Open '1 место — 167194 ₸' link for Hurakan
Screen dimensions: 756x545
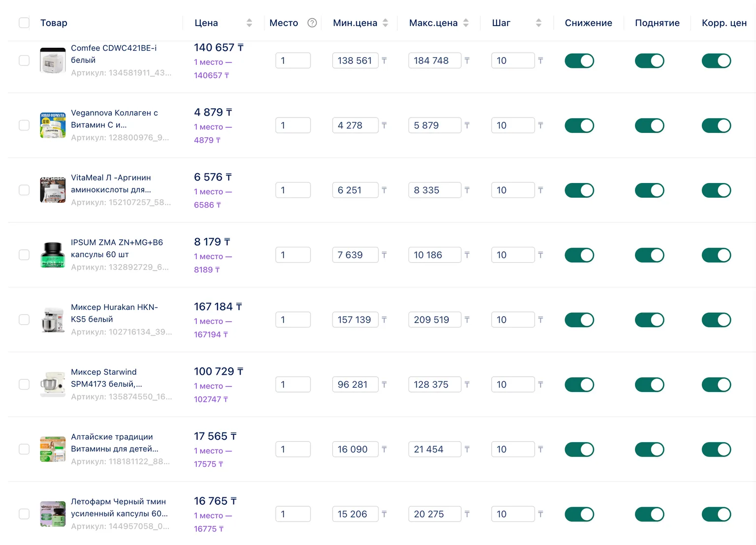pyautogui.click(x=213, y=328)
